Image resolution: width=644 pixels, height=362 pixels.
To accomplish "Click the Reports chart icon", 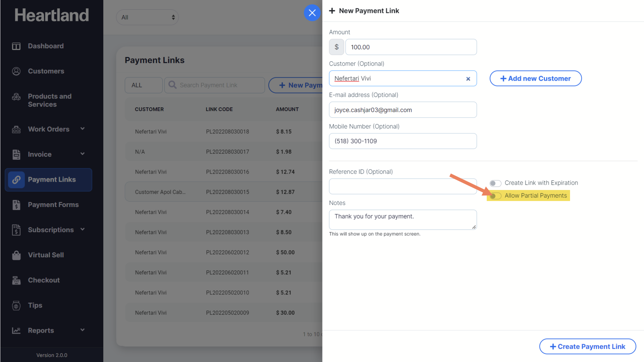I will tap(16, 330).
